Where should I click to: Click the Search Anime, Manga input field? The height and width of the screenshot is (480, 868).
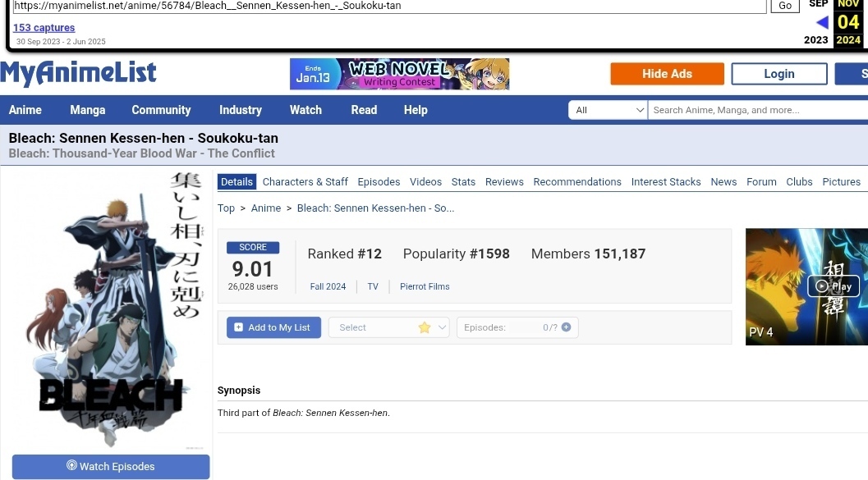(x=755, y=110)
